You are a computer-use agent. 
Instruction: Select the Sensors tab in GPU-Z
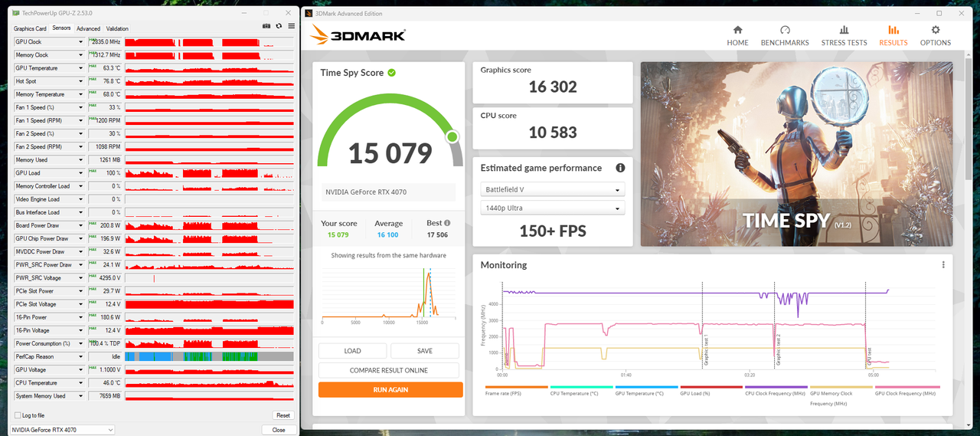click(x=62, y=28)
